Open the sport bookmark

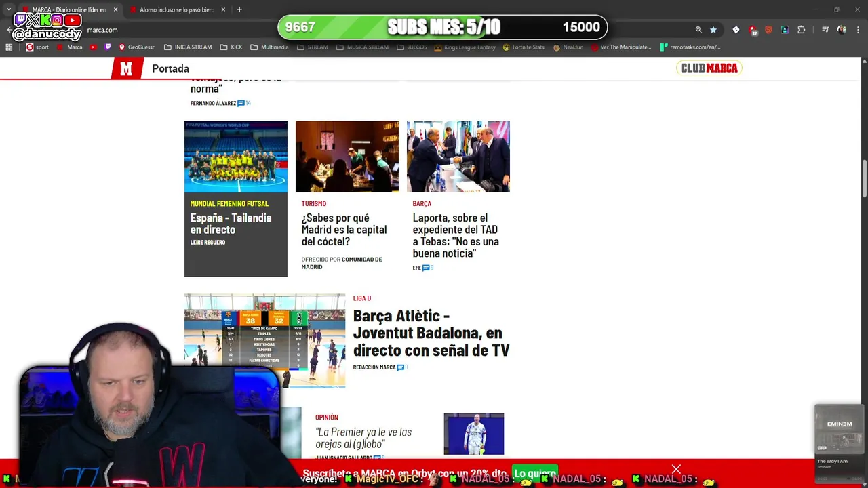[37, 47]
